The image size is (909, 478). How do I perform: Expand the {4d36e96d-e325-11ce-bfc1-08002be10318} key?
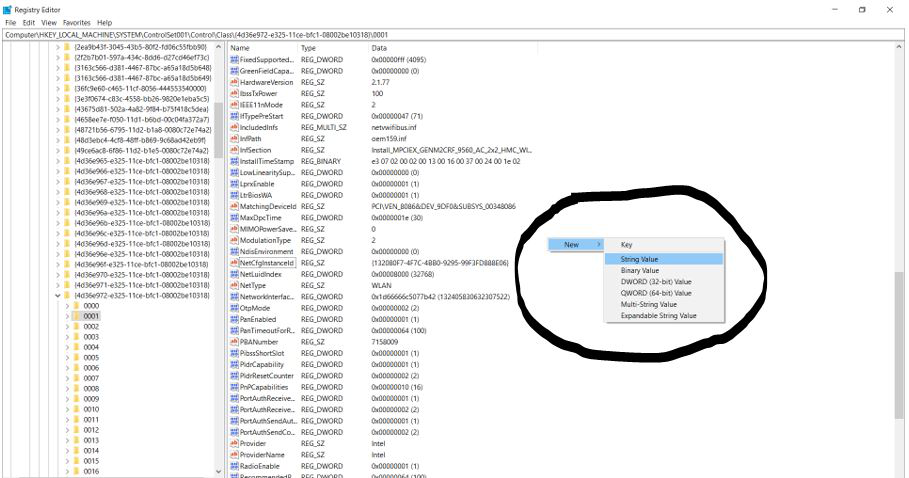click(57, 244)
